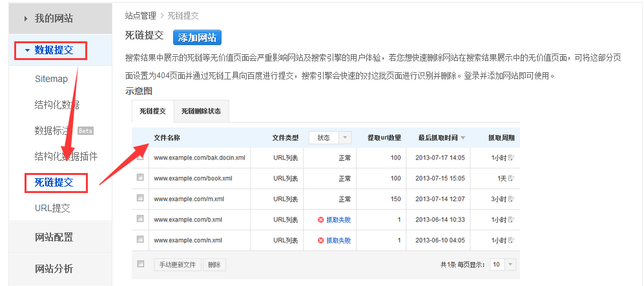Click edit icon in bak.docin.xml row

tap(511, 158)
